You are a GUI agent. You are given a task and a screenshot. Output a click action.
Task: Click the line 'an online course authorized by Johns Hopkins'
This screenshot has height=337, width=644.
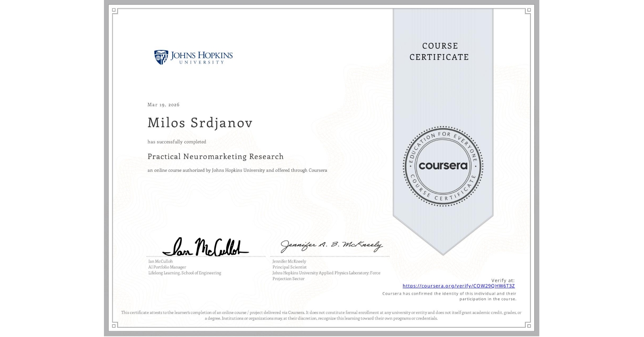(x=237, y=170)
